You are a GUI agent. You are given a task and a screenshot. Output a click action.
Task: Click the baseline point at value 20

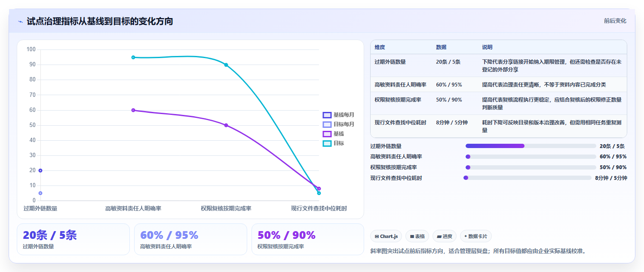(x=40, y=170)
